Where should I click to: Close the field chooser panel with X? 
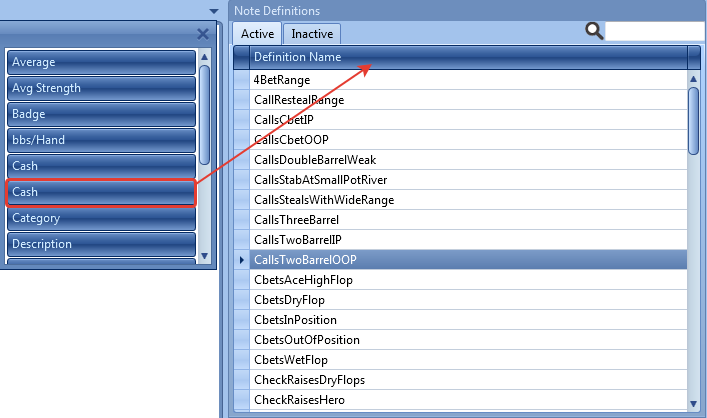[x=203, y=34]
